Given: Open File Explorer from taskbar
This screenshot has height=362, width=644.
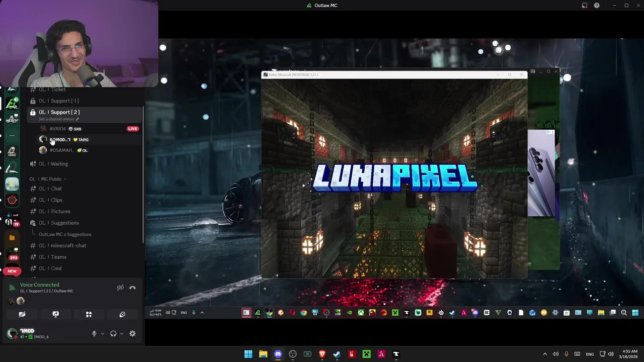Looking at the screenshot, I should pyautogui.click(x=263, y=354).
